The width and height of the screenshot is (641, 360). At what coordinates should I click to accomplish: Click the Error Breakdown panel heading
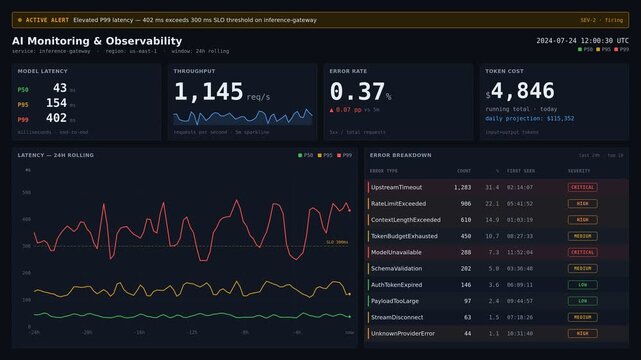pos(400,155)
